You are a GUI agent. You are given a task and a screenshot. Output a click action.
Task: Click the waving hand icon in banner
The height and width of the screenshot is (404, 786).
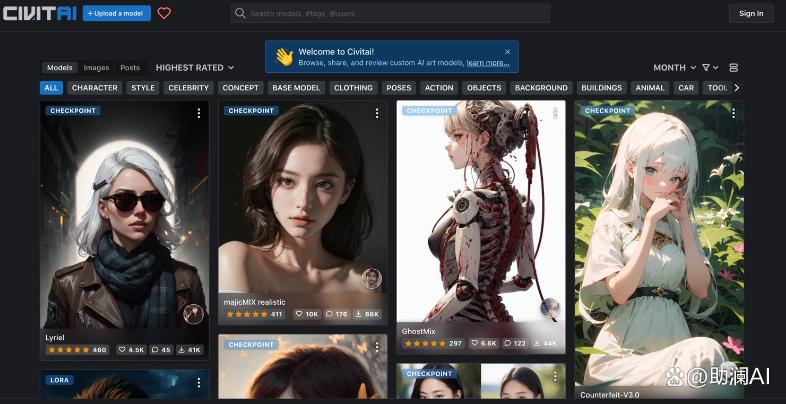(x=284, y=57)
